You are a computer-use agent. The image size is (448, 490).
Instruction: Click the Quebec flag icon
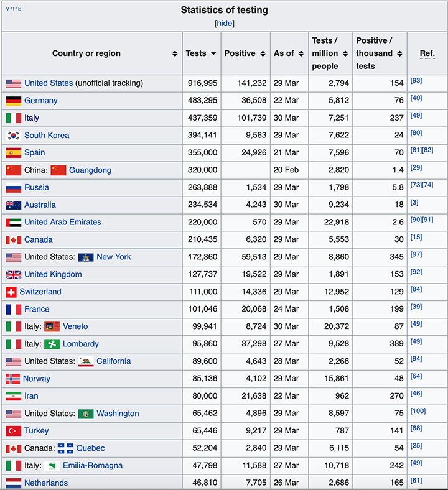click(65, 448)
